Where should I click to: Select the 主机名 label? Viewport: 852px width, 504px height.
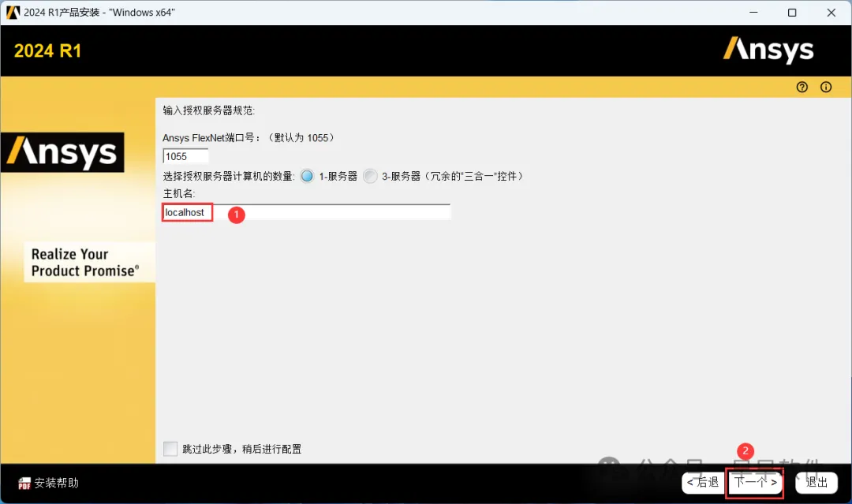pos(179,193)
